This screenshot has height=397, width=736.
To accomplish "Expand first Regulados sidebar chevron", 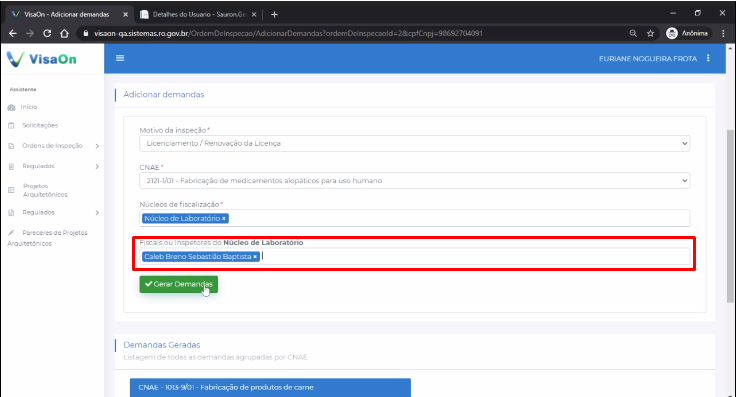I will tap(97, 167).
